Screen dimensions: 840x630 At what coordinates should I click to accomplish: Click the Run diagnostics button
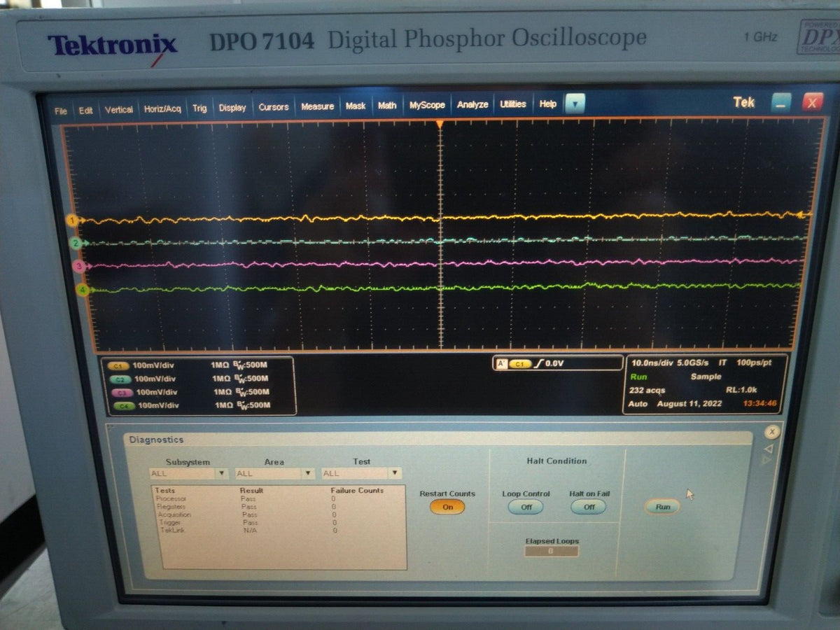pyautogui.click(x=662, y=506)
